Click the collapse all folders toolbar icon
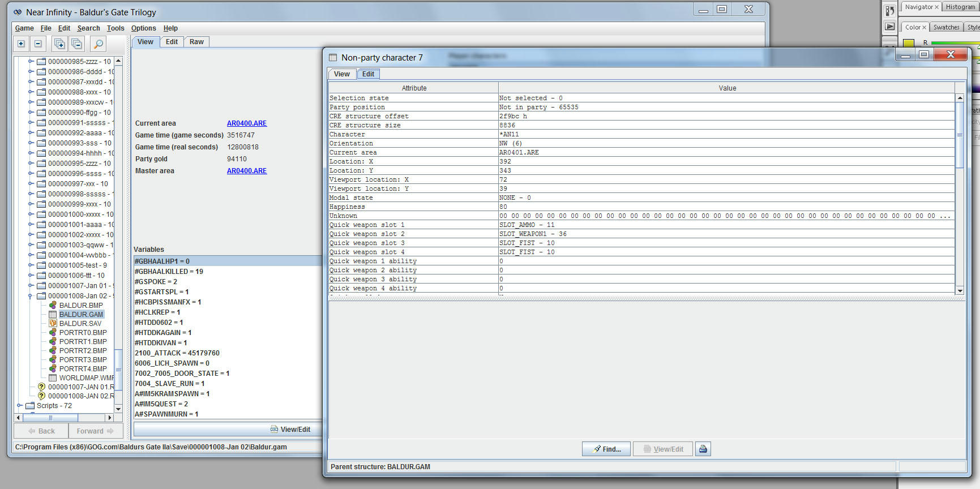Viewport: 980px width, 489px height. coord(77,44)
